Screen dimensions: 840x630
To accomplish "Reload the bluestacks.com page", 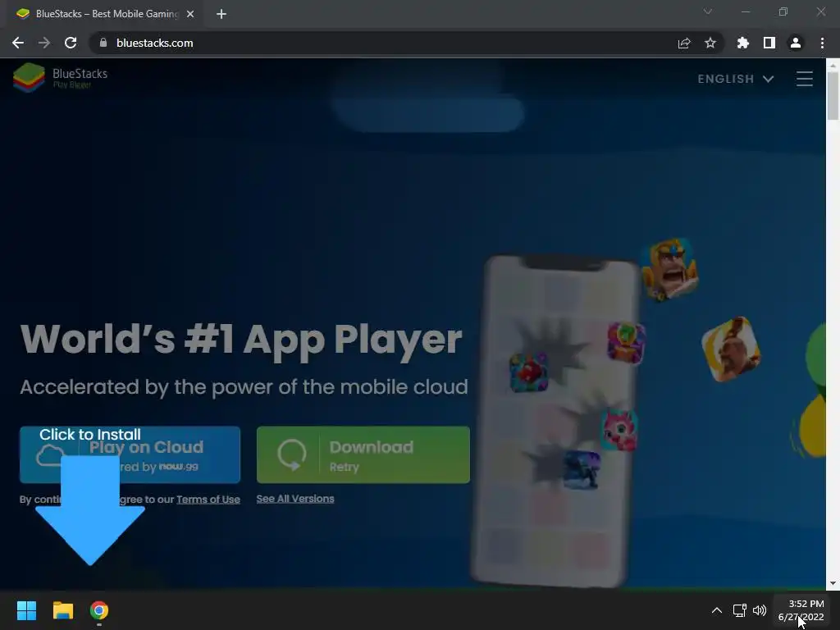I will point(71,43).
